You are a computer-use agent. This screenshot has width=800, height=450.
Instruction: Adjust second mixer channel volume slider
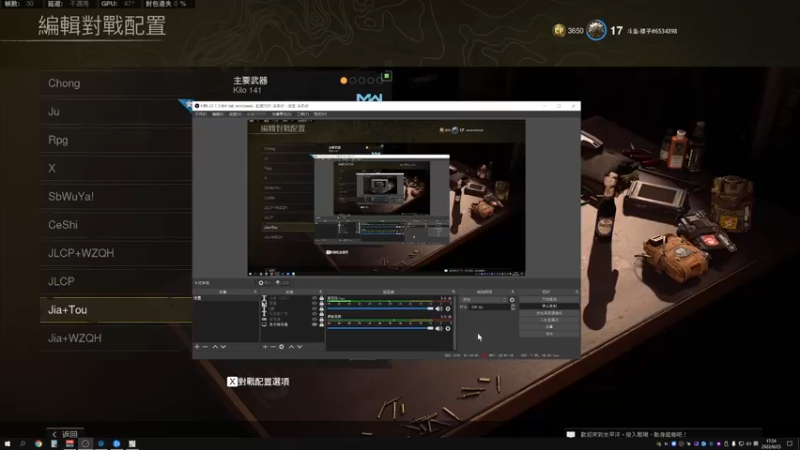point(381,328)
